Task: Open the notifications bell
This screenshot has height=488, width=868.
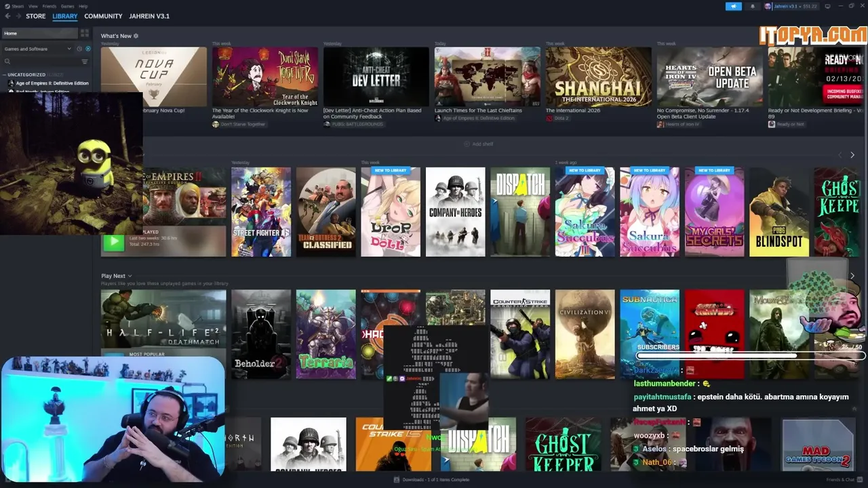Action: pyautogui.click(x=752, y=6)
